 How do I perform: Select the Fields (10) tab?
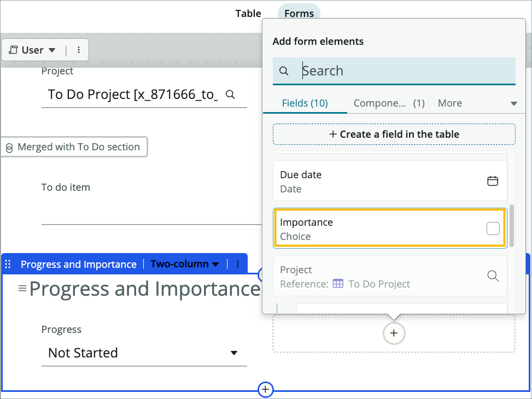[305, 103]
